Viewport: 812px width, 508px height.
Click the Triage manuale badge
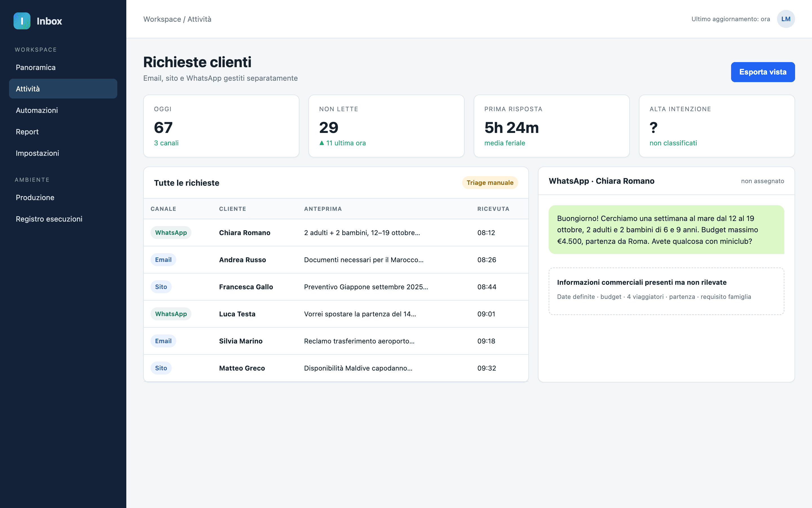[490, 183]
